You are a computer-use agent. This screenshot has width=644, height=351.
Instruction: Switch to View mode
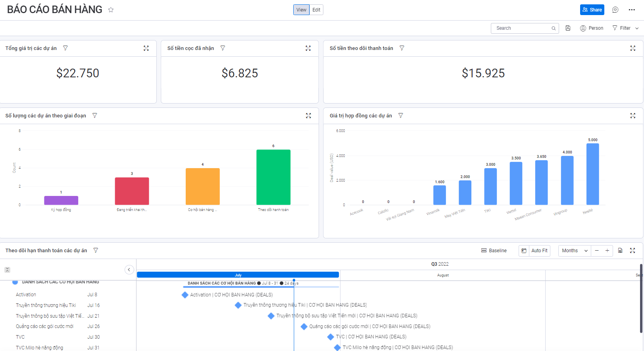click(301, 10)
